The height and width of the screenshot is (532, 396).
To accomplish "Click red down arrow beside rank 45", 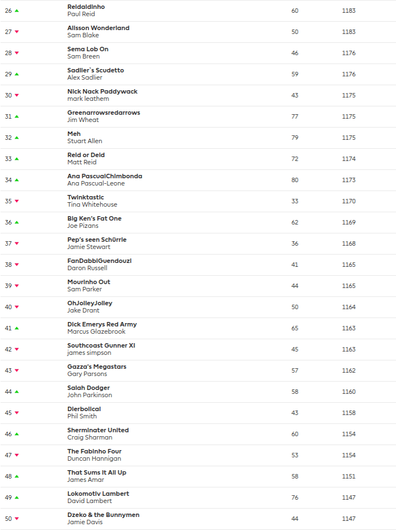I will (17, 413).
